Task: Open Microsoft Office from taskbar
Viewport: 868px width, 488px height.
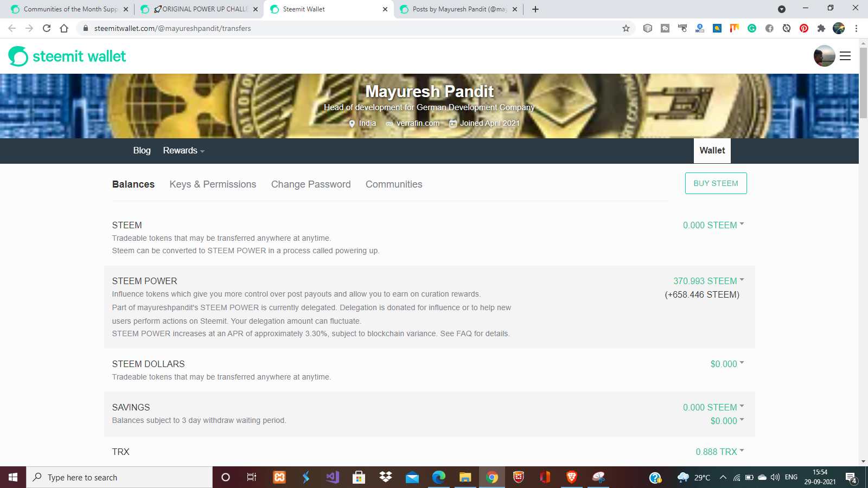Action: pos(545,477)
